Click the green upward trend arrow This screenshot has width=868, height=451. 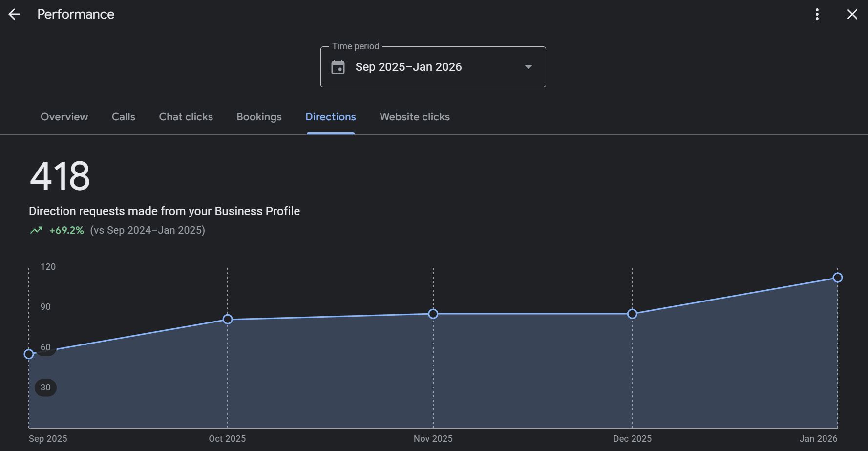pos(35,230)
